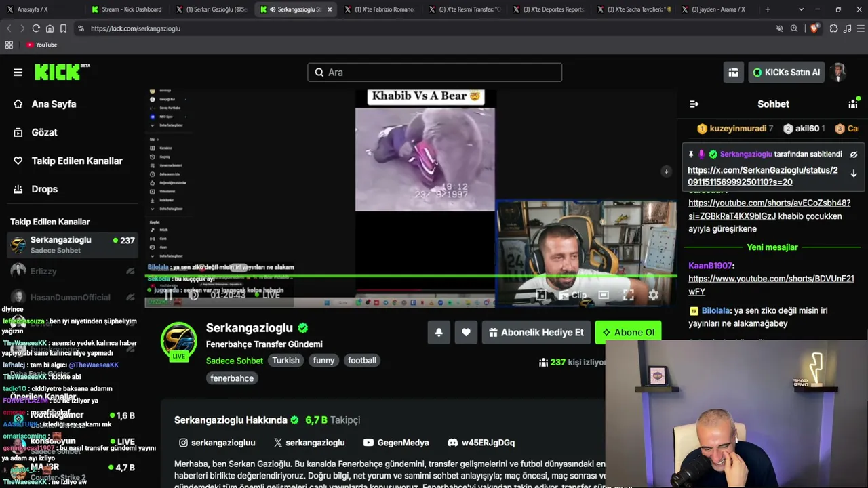Viewport: 868px width, 488px height.
Task: Go to browser home page
Action: point(50,28)
